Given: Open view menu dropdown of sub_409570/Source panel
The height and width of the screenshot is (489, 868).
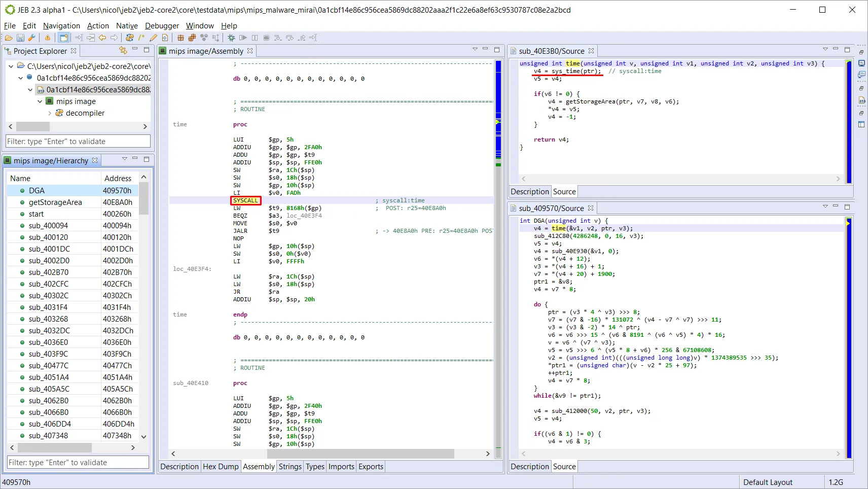Looking at the screenshot, I should pyautogui.click(x=825, y=206).
